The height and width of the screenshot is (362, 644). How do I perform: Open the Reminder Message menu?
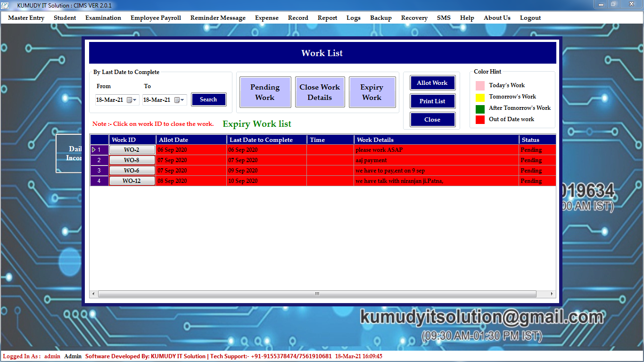click(218, 18)
